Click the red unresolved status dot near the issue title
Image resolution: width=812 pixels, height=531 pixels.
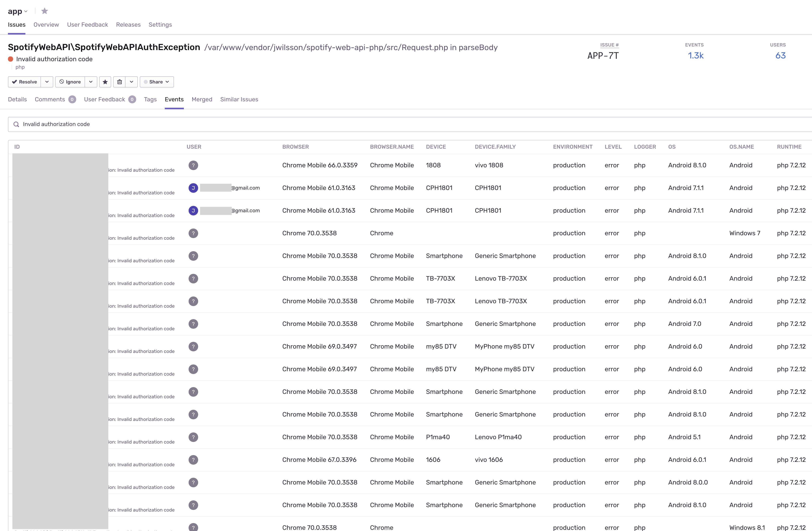(x=11, y=59)
